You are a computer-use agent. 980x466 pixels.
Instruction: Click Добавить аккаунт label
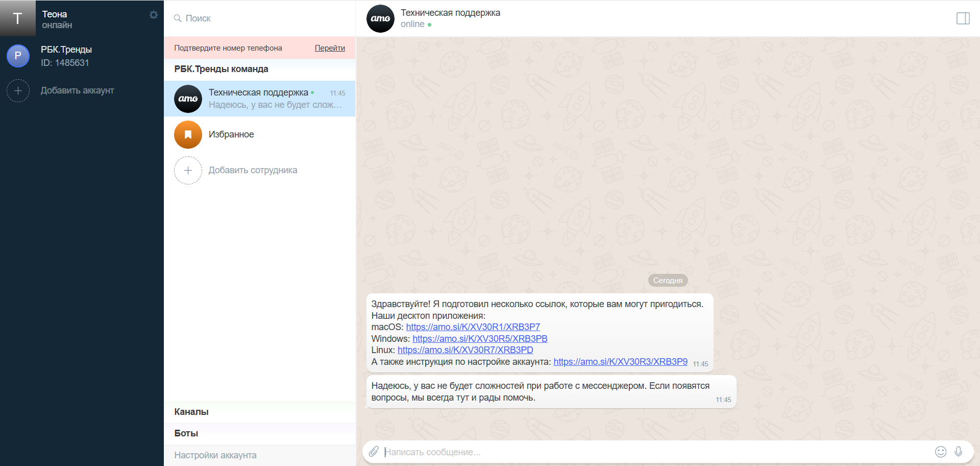point(77,90)
